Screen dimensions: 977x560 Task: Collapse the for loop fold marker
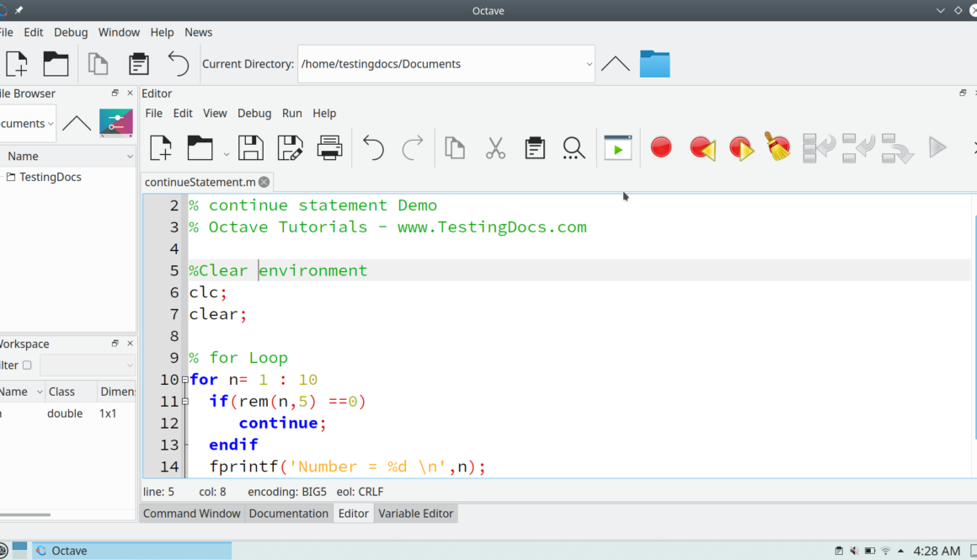(185, 379)
